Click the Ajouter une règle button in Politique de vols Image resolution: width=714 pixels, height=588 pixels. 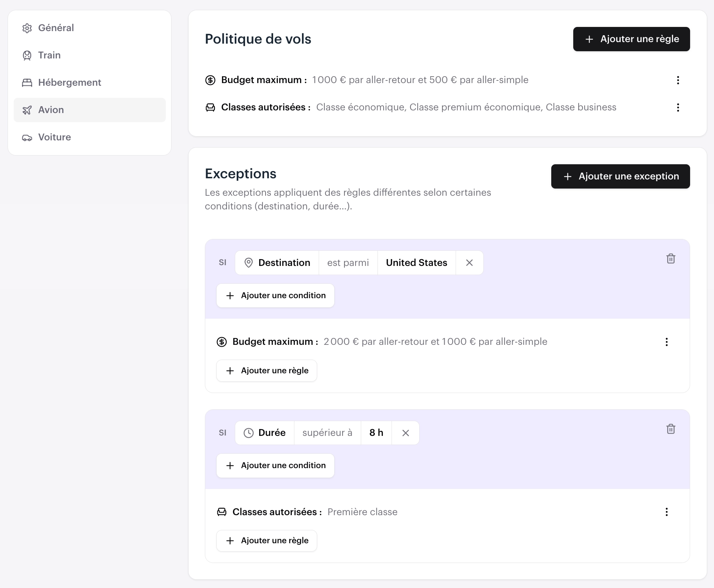(631, 39)
